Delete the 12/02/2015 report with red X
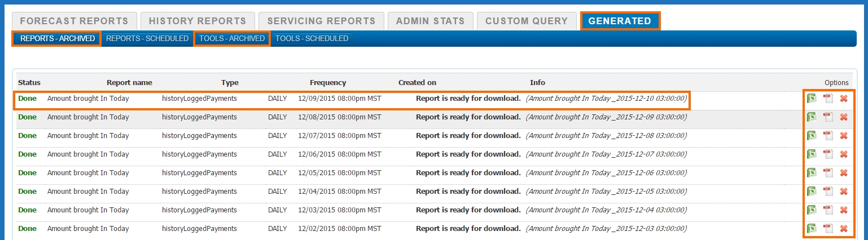The width and height of the screenshot is (868, 240). tap(844, 229)
